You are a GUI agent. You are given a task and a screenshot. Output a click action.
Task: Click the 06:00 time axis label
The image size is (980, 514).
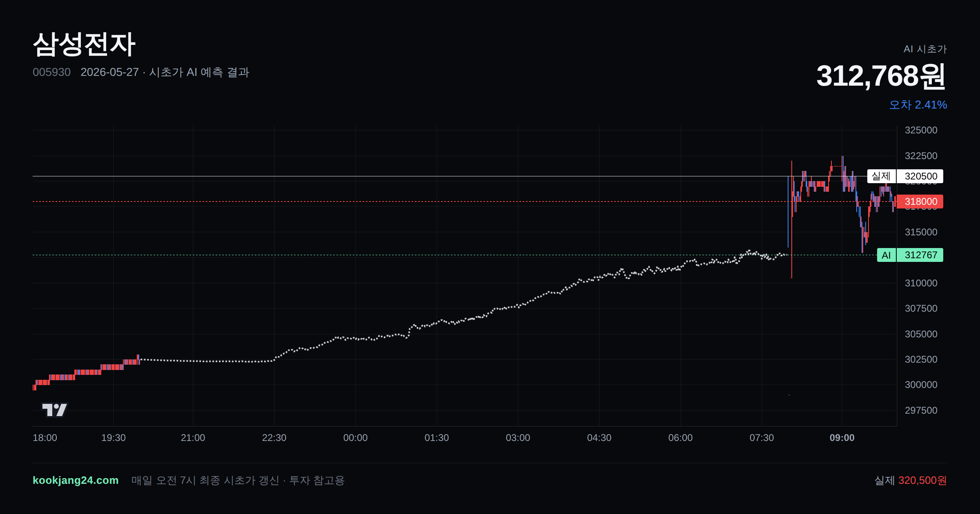pos(681,438)
